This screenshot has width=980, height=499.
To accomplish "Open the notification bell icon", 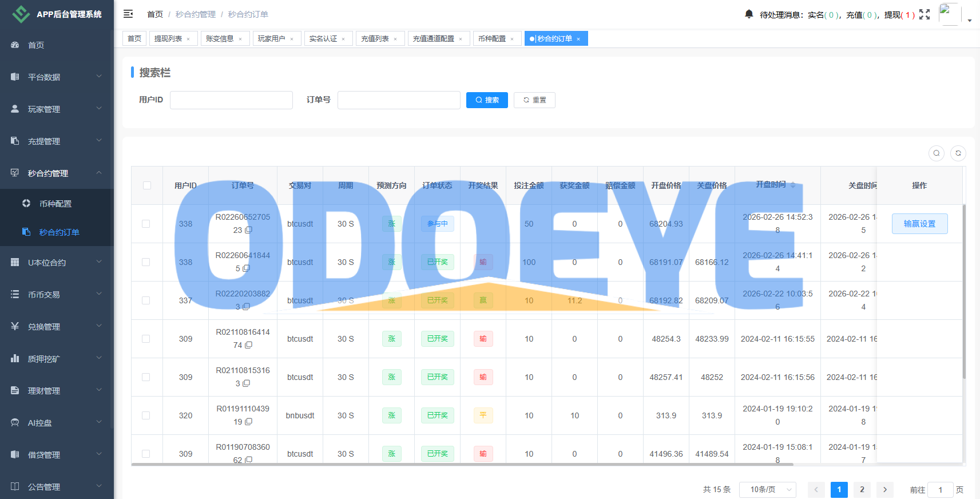I will click(749, 14).
